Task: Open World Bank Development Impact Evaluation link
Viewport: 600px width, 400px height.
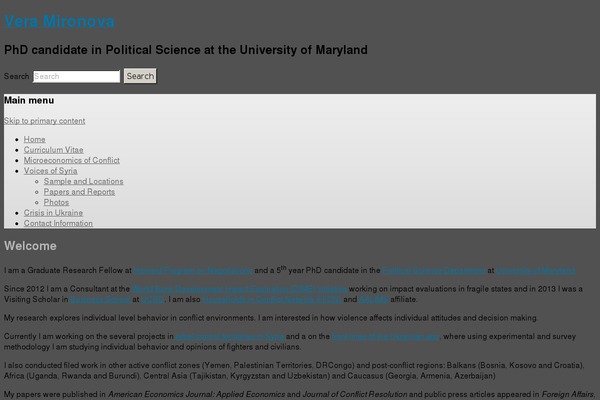Action: (240, 289)
